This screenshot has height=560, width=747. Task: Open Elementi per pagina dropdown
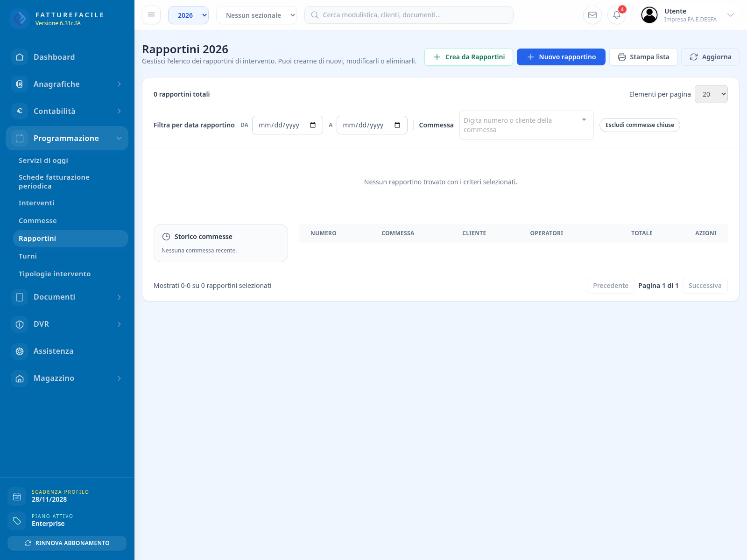[x=711, y=94]
